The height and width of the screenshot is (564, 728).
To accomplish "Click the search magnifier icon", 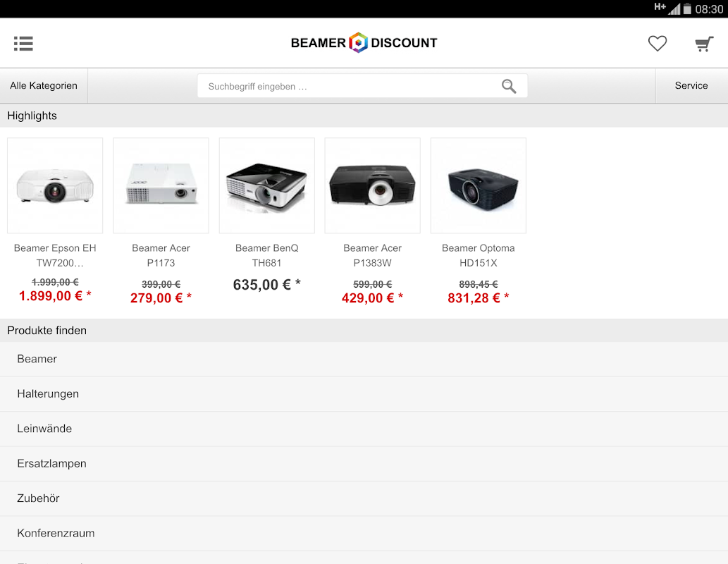I will (509, 86).
